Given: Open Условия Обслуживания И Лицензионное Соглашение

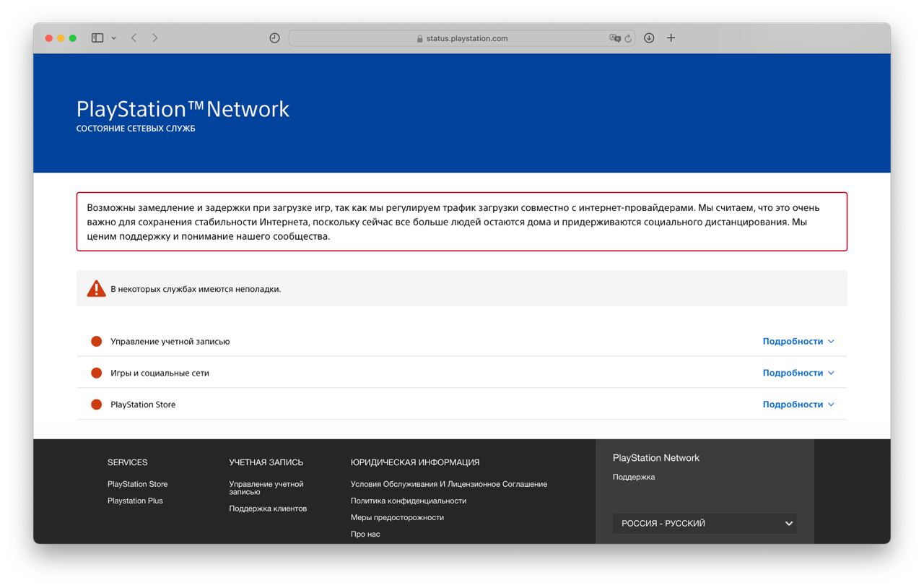Looking at the screenshot, I should pos(449,484).
